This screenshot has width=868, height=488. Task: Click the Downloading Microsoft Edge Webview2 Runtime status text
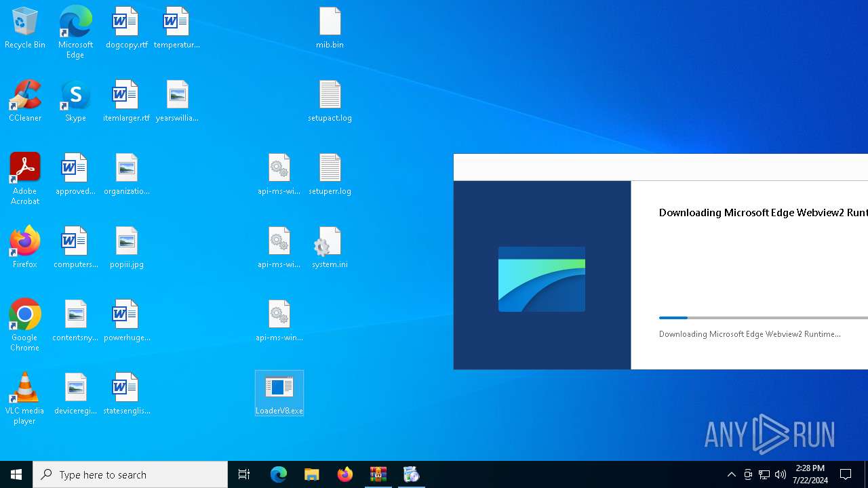tap(750, 334)
